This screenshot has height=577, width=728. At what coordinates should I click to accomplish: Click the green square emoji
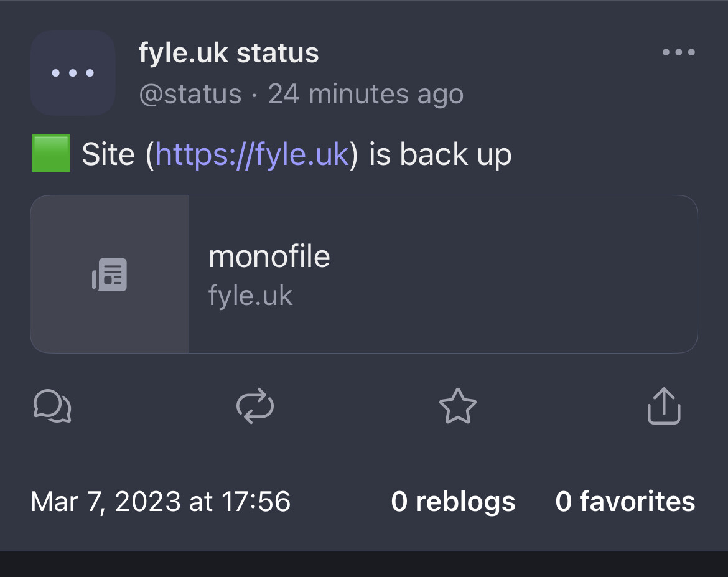pyautogui.click(x=51, y=153)
